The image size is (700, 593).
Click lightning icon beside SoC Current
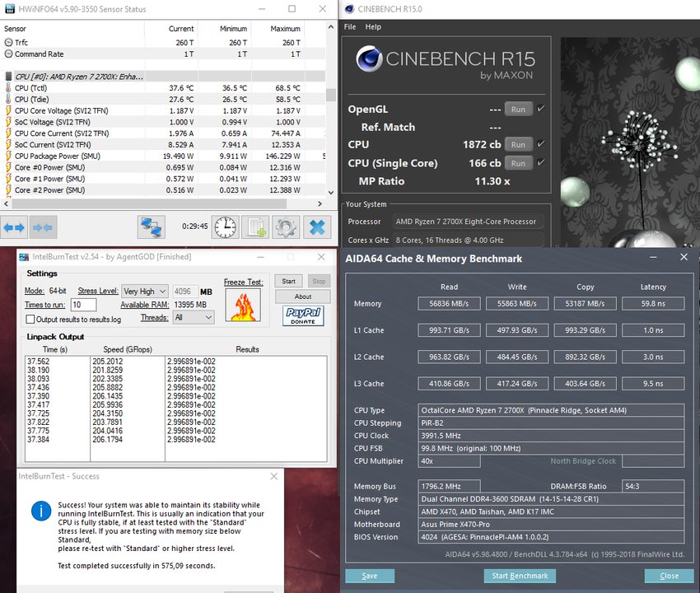click(x=8, y=145)
